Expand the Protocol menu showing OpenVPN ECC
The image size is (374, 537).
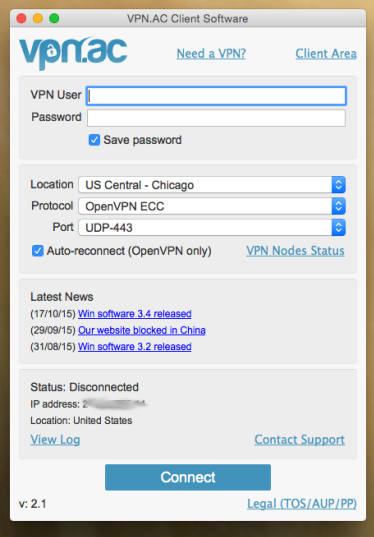pyautogui.click(x=212, y=206)
